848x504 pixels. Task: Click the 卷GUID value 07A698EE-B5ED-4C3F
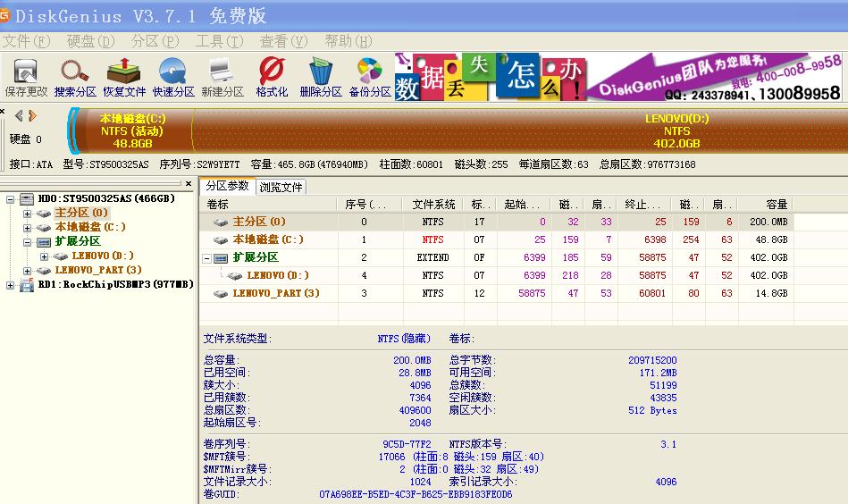click(x=416, y=494)
